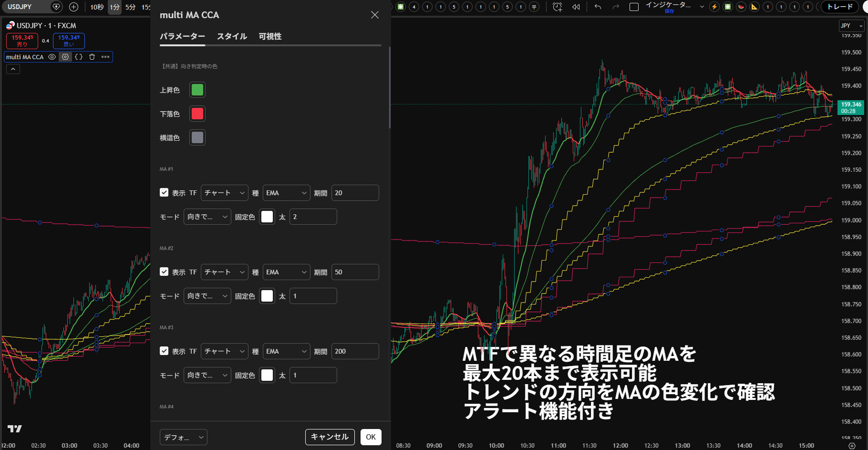Open the MA #3 mode dropdown
This screenshot has height=450, width=868.
pyautogui.click(x=207, y=375)
